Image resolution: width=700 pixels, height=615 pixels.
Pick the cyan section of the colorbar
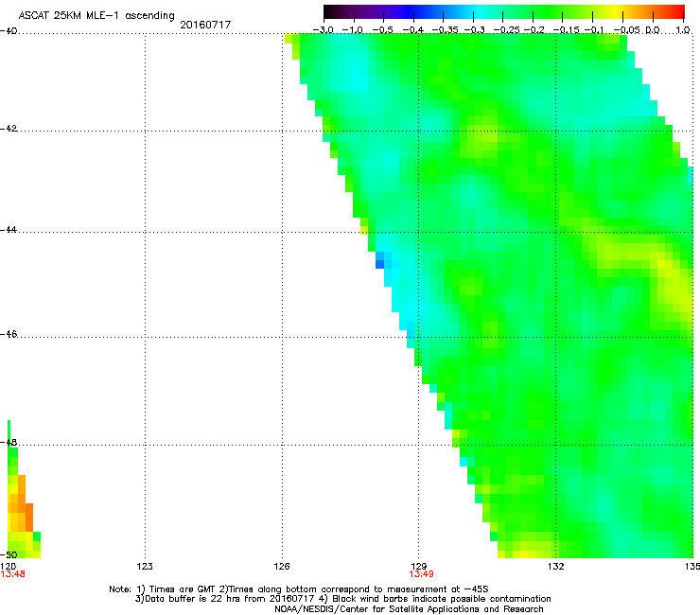coord(479,11)
